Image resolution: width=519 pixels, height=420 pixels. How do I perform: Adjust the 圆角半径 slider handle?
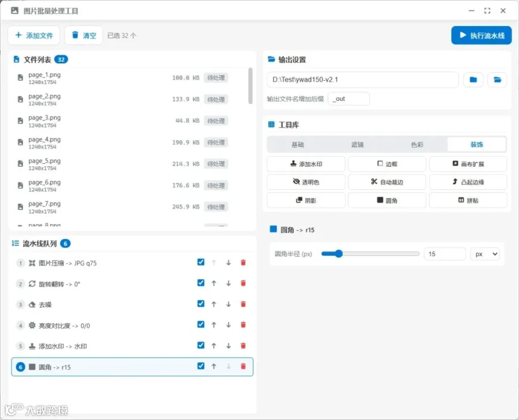(x=339, y=254)
